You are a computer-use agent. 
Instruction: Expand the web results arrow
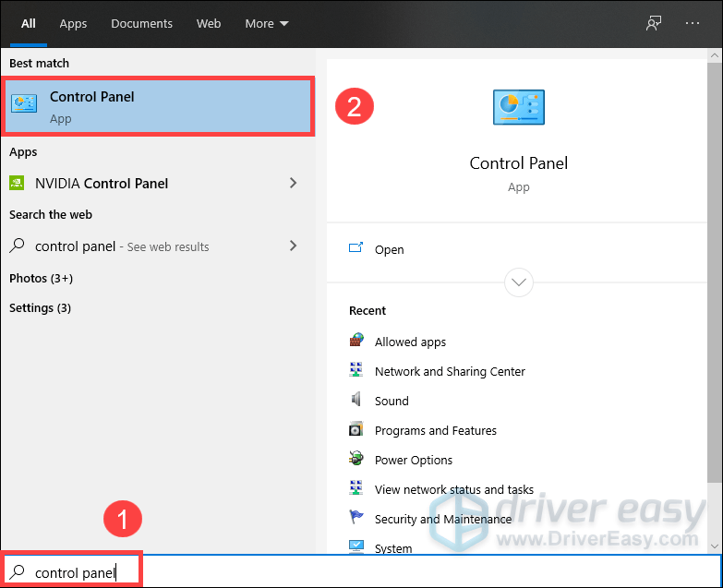pyautogui.click(x=294, y=246)
